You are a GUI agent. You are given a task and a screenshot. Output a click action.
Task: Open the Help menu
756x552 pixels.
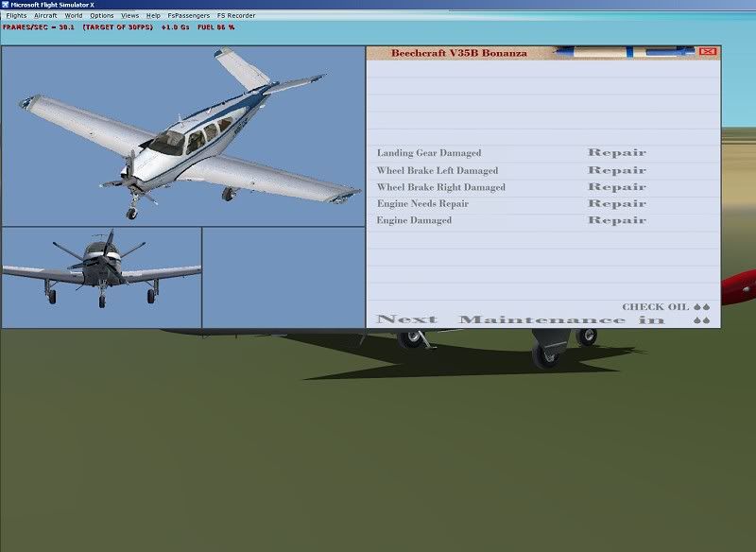[x=153, y=15]
